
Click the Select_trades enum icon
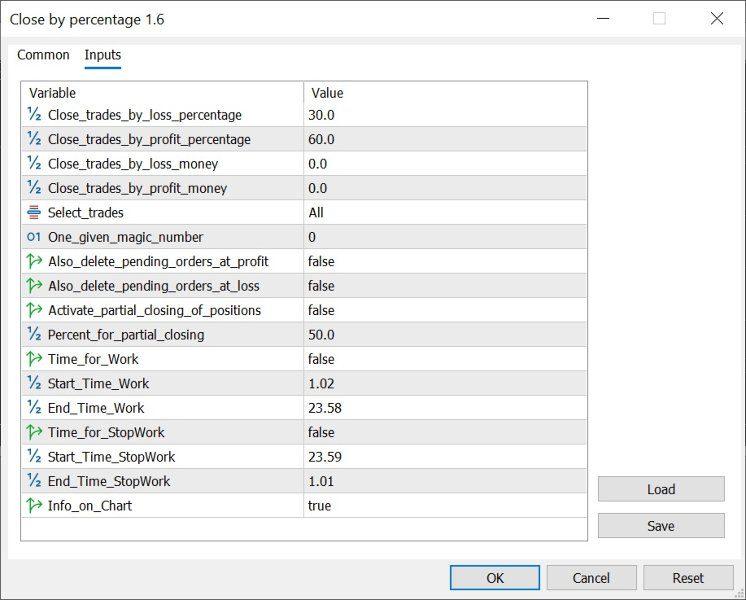pos(34,212)
